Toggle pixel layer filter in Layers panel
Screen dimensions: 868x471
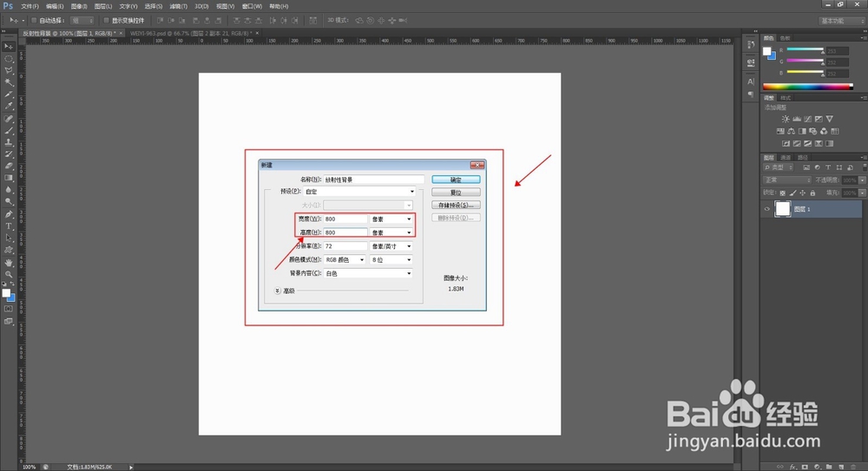click(x=806, y=167)
